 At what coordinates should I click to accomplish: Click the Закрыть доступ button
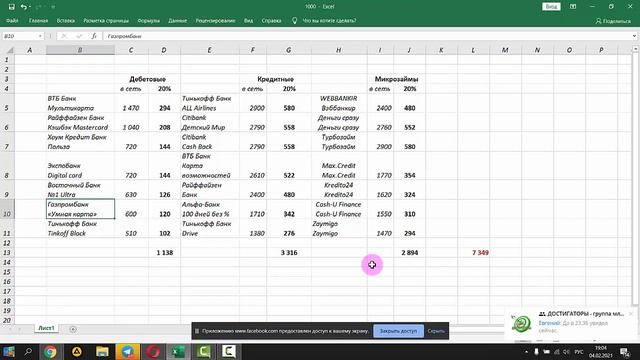(x=398, y=331)
